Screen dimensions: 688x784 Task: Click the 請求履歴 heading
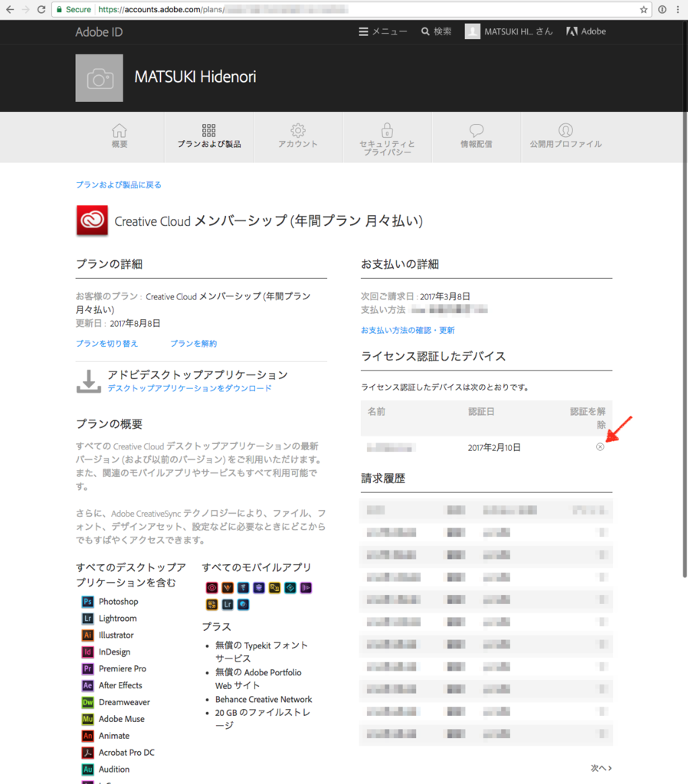click(383, 479)
